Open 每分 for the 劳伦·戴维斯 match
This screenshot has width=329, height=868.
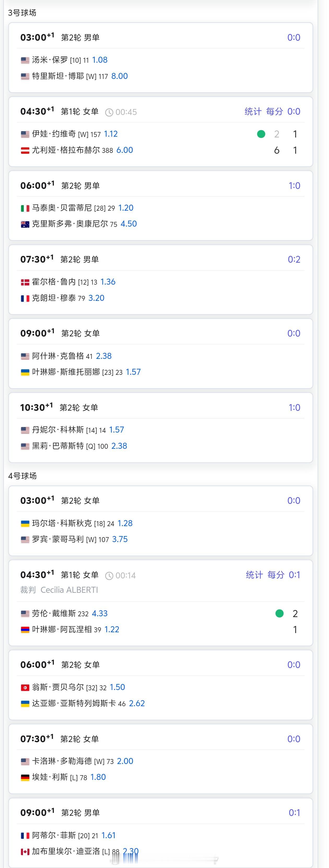[x=276, y=575]
